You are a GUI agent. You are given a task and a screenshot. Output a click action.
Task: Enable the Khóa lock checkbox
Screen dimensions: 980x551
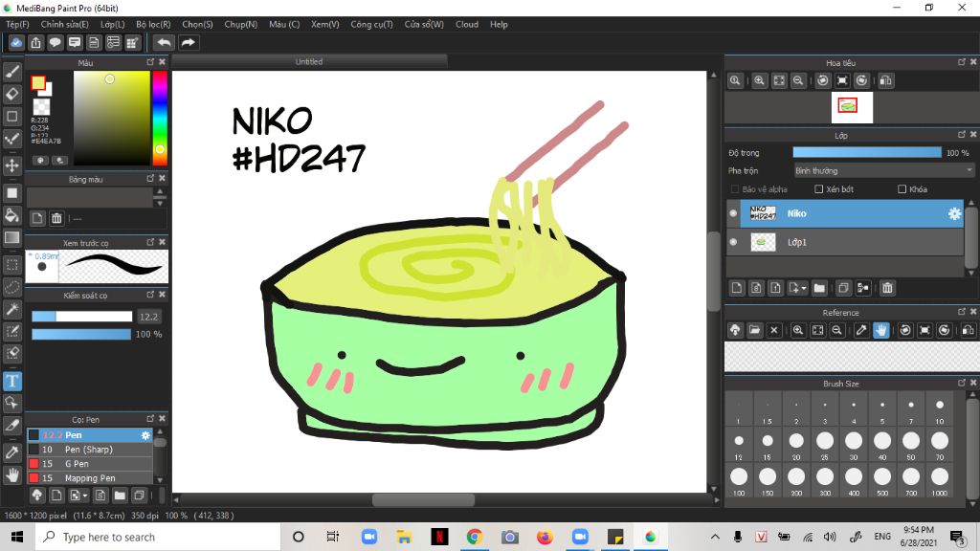coord(902,189)
